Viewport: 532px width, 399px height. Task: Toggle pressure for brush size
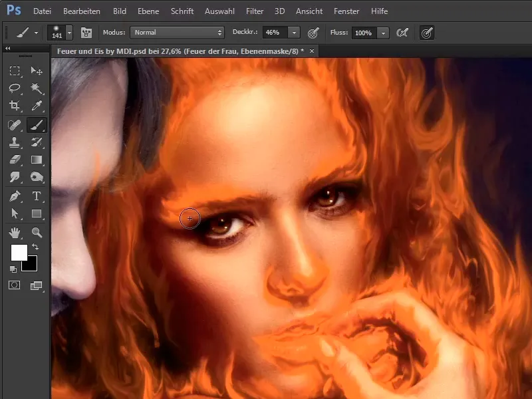[x=427, y=33]
